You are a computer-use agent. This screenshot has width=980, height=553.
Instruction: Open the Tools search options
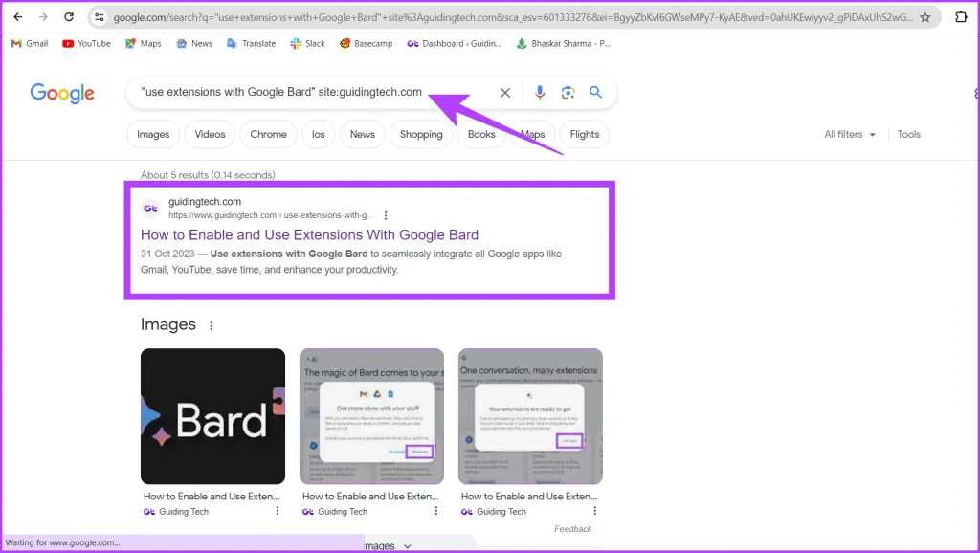point(908,135)
